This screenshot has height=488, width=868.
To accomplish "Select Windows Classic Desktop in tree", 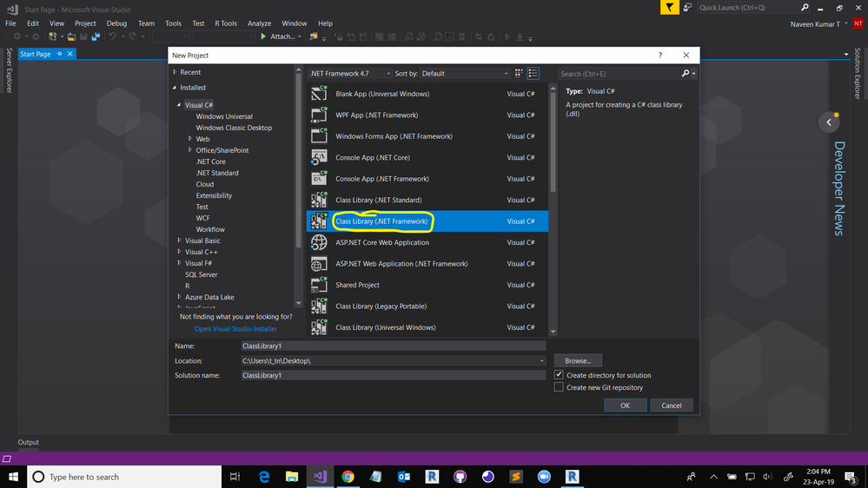I will pyautogui.click(x=234, y=128).
